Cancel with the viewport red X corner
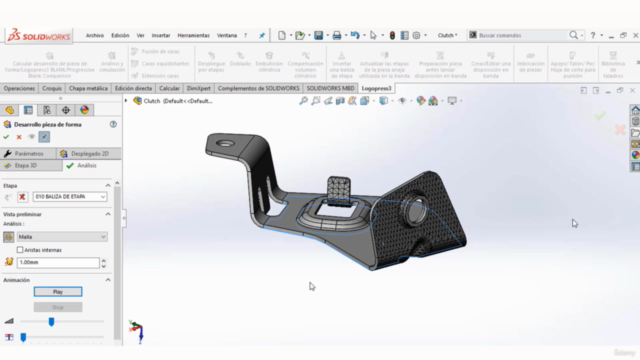This screenshot has width=640, height=360. [x=620, y=130]
